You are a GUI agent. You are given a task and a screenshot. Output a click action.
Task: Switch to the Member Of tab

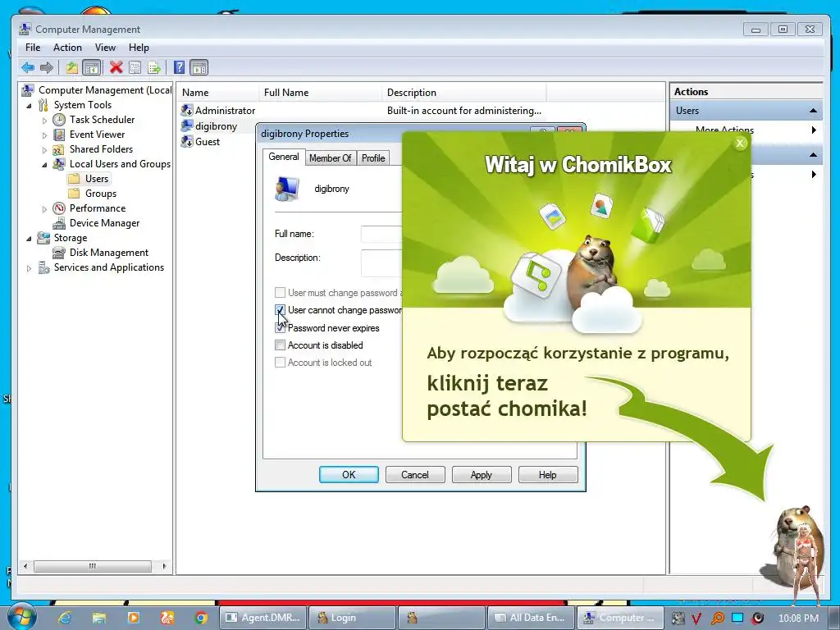(x=330, y=158)
